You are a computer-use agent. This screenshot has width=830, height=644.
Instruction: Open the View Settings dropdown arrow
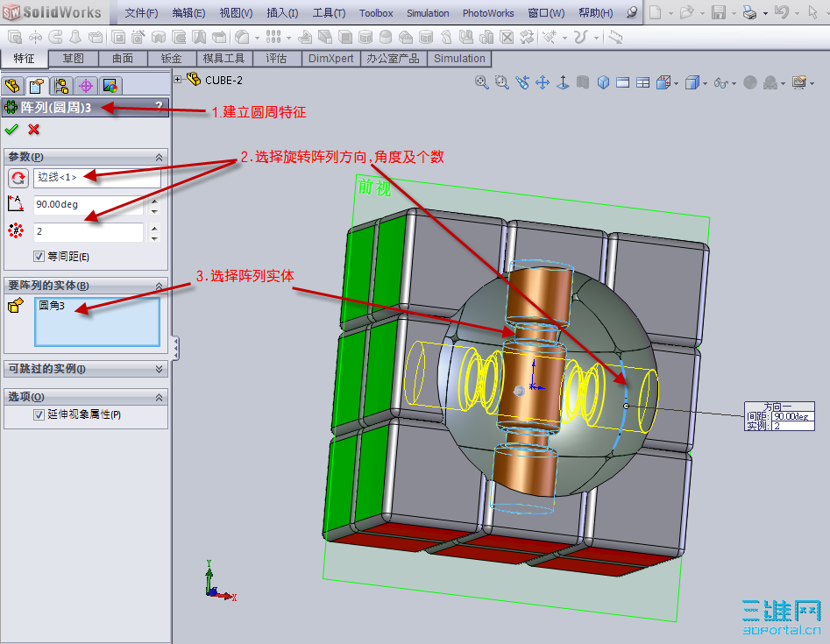coord(812,83)
